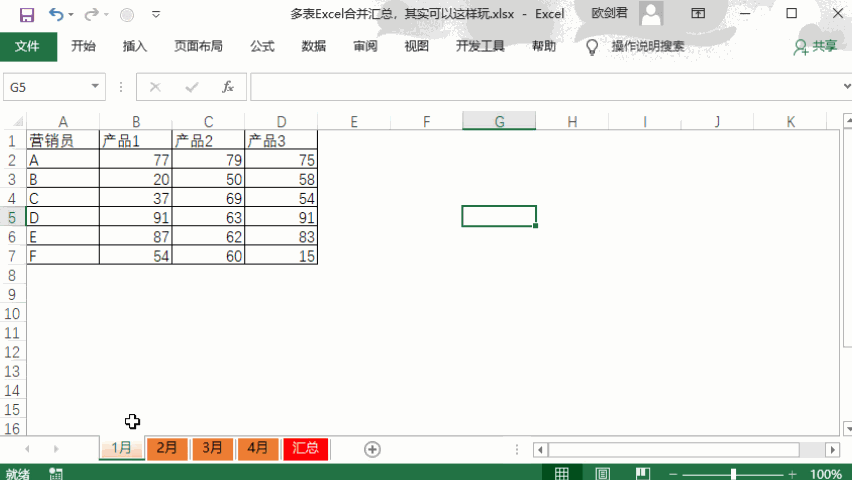Click the 产品2 header cell

(209, 141)
